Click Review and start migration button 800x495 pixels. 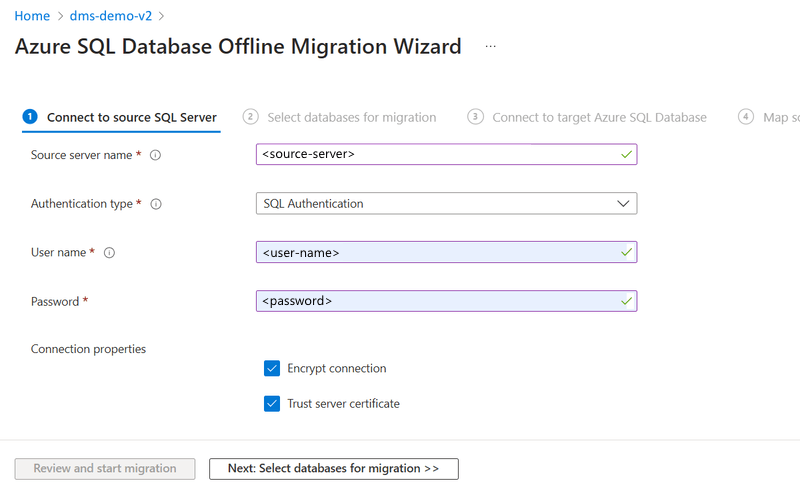(105, 469)
